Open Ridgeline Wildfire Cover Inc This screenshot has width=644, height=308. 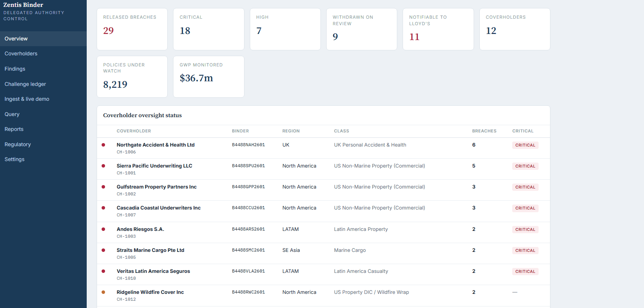(x=150, y=292)
